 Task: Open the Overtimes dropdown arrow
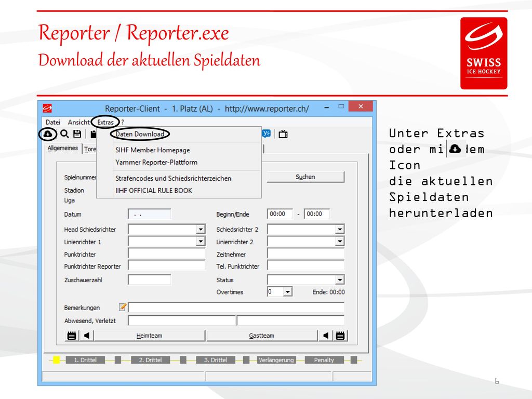(x=288, y=292)
